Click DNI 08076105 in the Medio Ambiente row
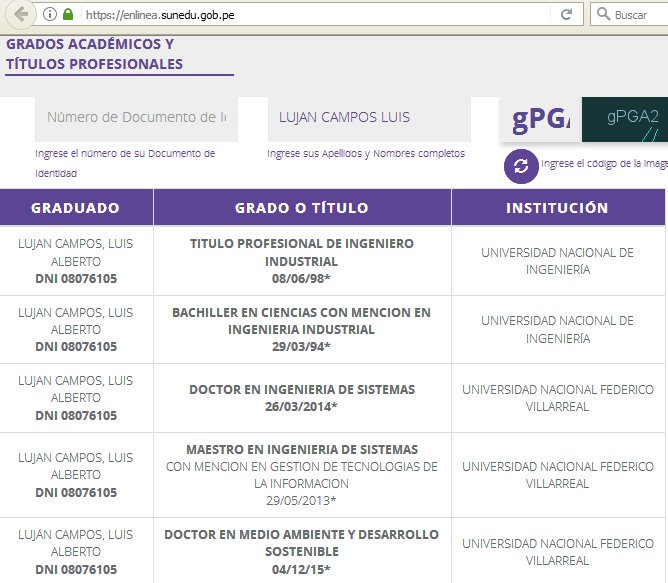 pos(76,570)
